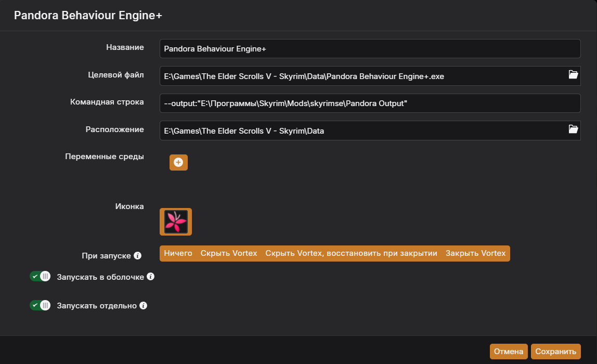This screenshot has height=364, width=597.
Task: Add environment variable with plus button
Action: 178,163
